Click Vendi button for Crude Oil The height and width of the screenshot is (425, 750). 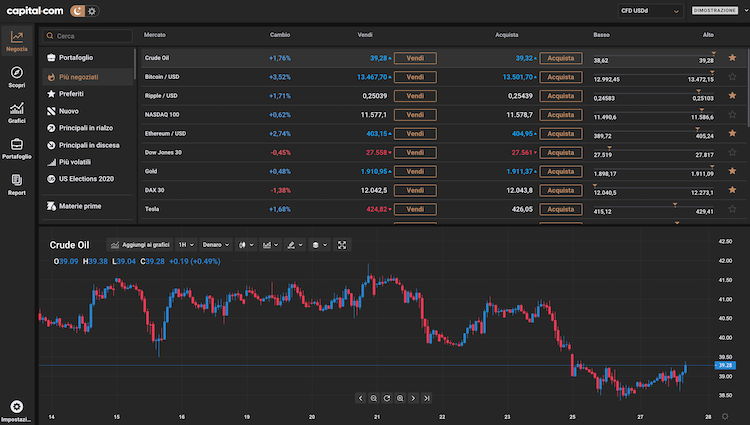(x=415, y=58)
